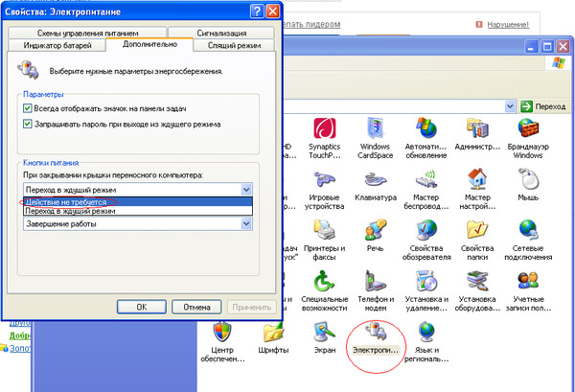Click the 'Отмена' button
This screenshot has width=575, height=392.
pos(196,307)
